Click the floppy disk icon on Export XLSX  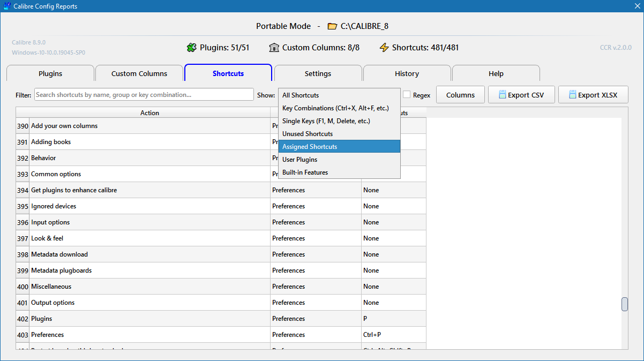click(x=573, y=95)
